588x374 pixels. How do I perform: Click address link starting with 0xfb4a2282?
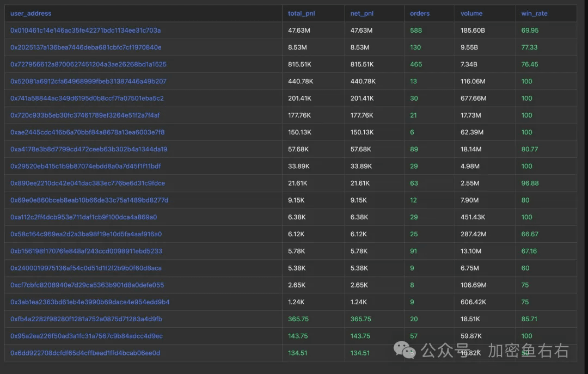coord(86,319)
